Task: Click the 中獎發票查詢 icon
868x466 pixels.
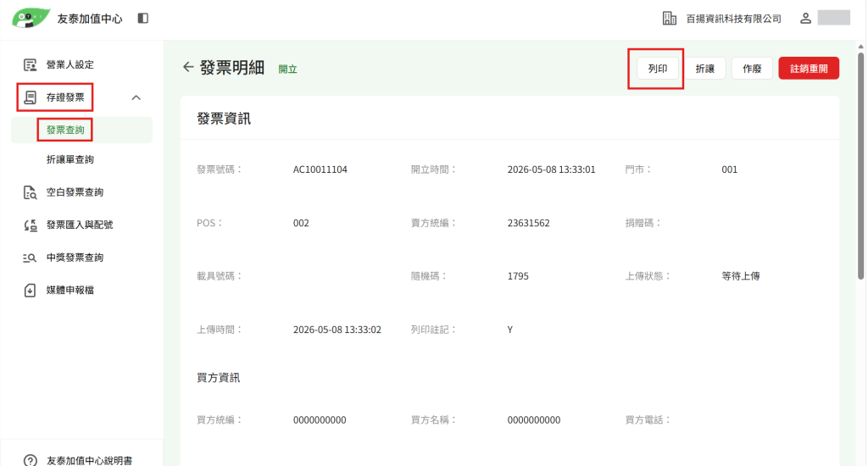Action: point(30,258)
